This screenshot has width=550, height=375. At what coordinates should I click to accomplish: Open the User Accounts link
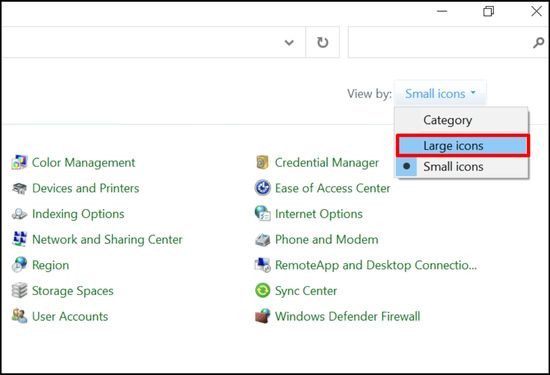pyautogui.click(x=70, y=316)
